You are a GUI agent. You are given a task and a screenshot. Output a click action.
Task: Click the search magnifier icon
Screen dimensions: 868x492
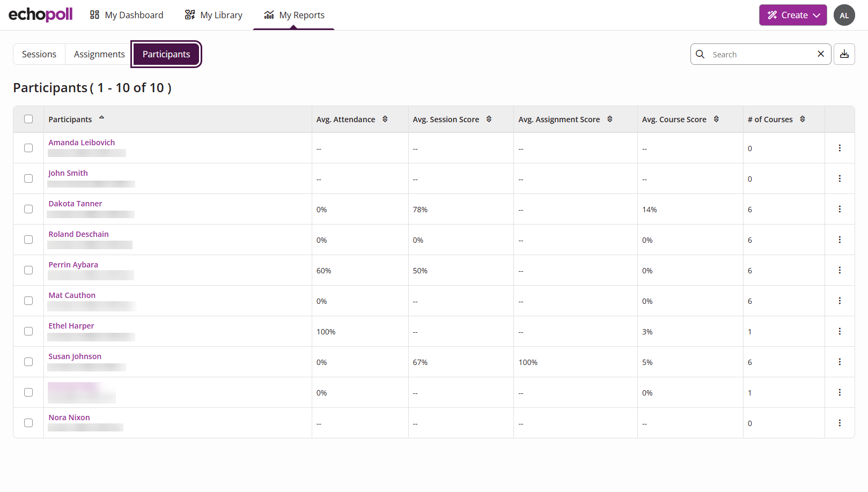[700, 54]
